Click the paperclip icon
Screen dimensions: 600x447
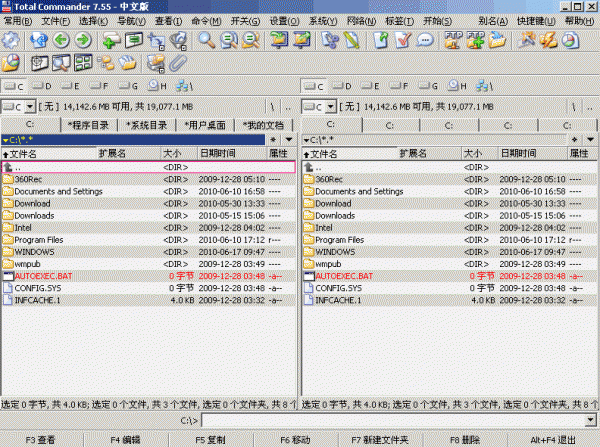(178, 63)
